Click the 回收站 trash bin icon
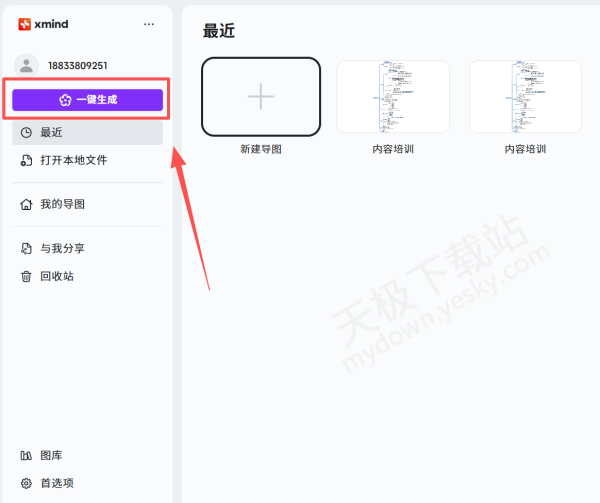 point(27,276)
